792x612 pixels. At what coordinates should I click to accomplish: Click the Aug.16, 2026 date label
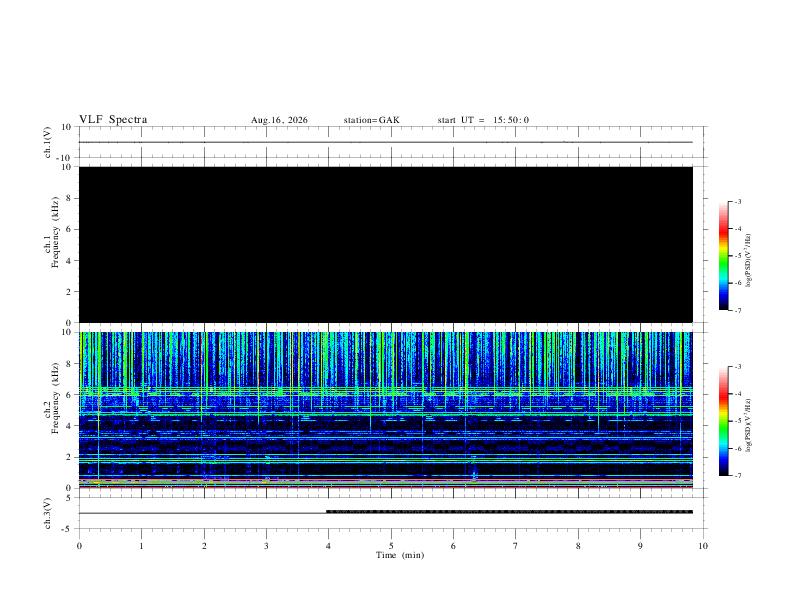pyautogui.click(x=279, y=120)
